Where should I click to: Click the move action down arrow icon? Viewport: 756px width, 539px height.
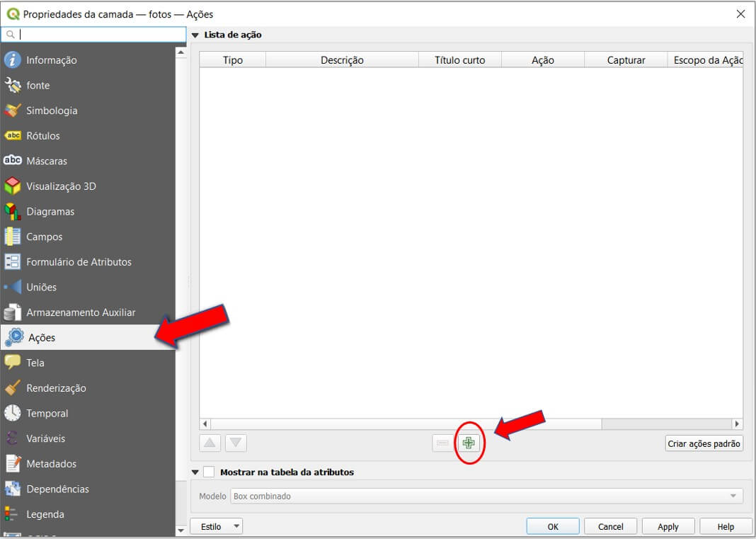[236, 443]
